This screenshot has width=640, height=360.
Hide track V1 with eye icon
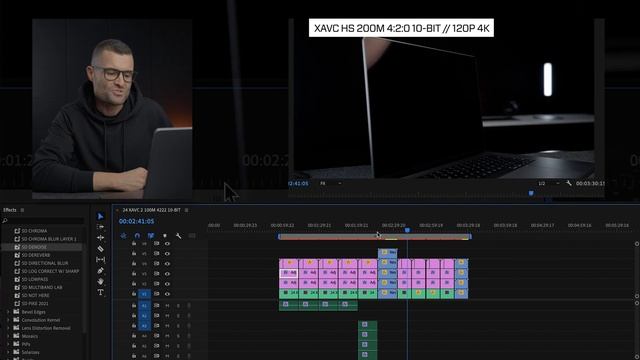coord(167,293)
